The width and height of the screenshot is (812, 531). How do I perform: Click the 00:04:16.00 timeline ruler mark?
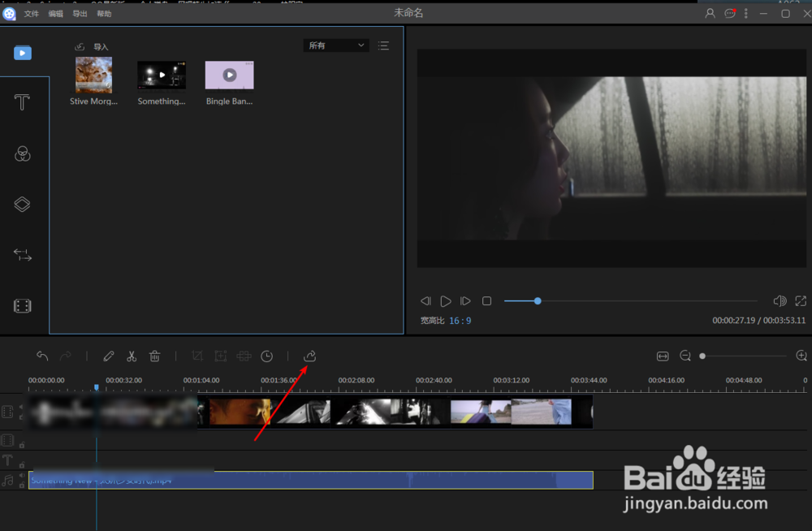click(x=667, y=380)
